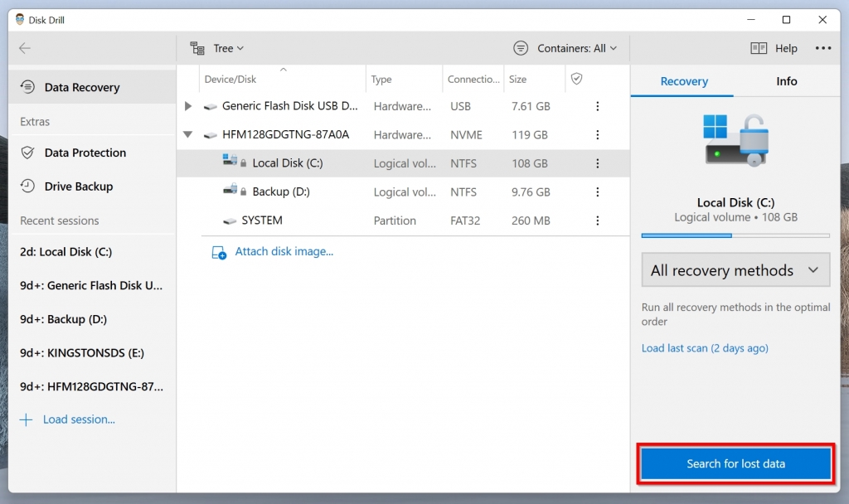
Task: Open options menu for SYSTEM partition row
Action: coord(597,220)
